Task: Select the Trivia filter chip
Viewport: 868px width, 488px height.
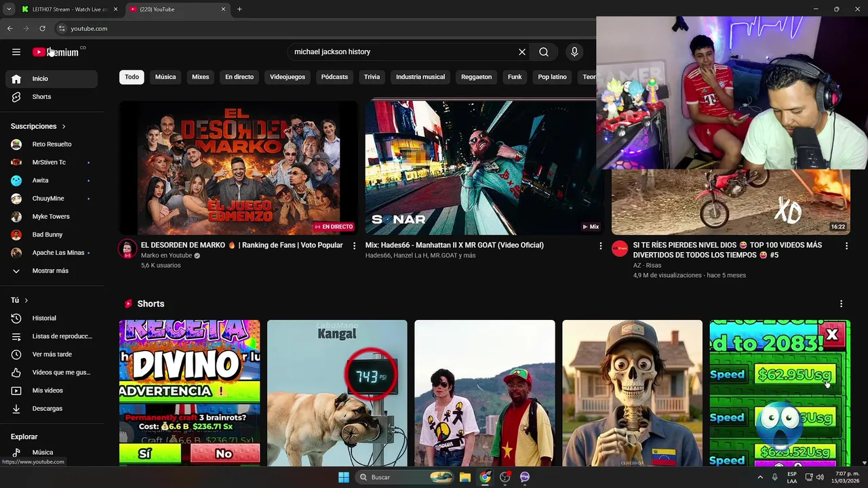Action: (x=372, y=77)
